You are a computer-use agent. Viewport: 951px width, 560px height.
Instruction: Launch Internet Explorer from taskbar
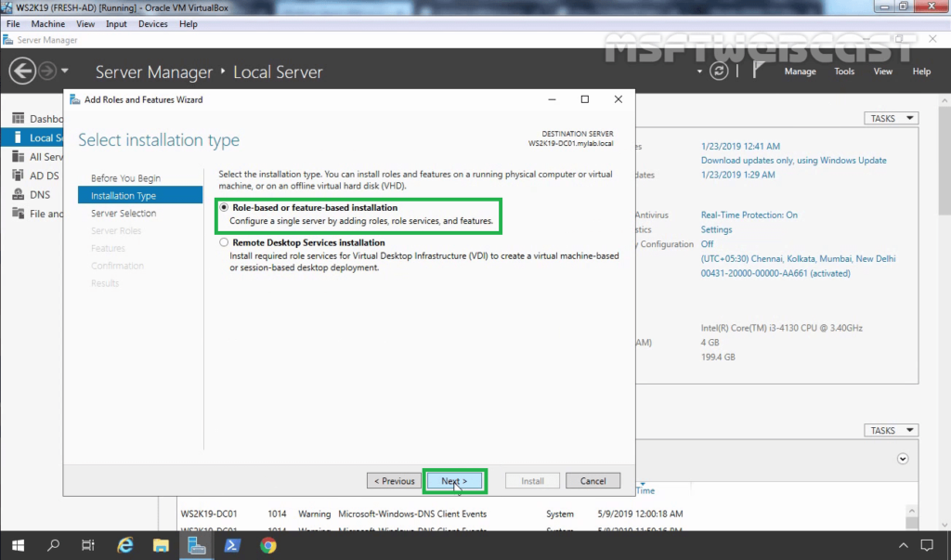pos(125,545)
